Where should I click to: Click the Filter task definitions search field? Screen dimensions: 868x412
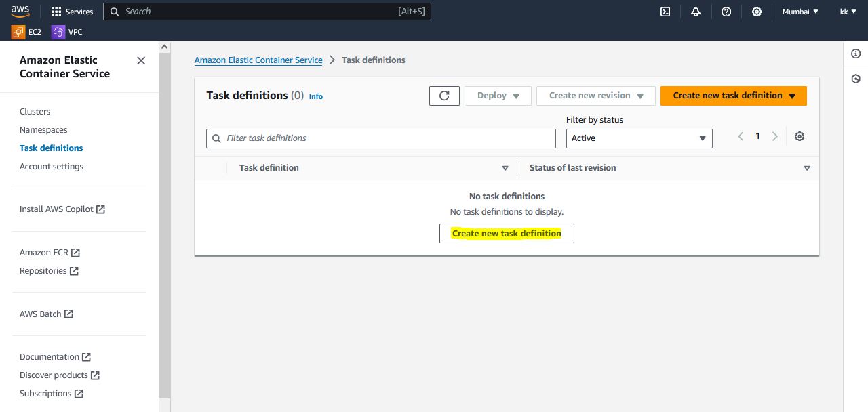pos(381,138)
